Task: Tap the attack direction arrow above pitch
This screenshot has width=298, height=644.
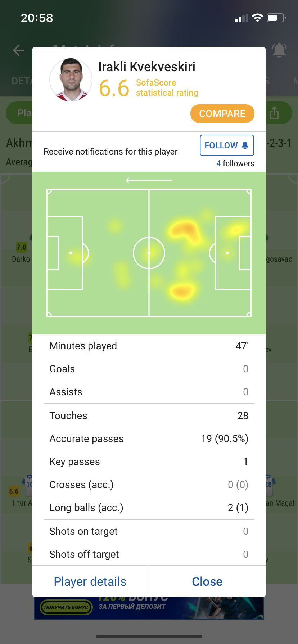Action: tap(149, 180)
